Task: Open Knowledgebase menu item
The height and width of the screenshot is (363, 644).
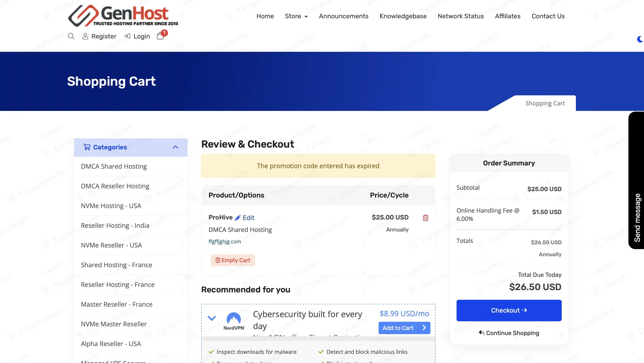Action: point(403,16)
